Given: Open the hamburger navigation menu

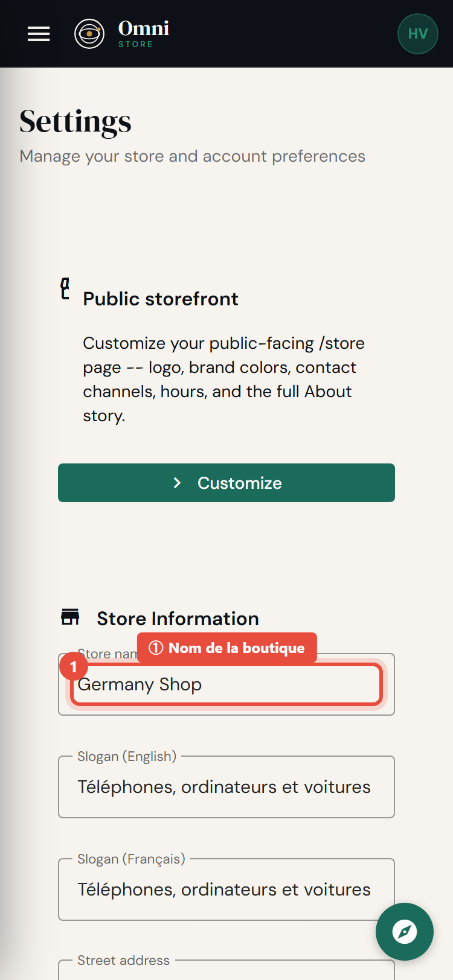Looking at the screenshot, I should (39, 34).
